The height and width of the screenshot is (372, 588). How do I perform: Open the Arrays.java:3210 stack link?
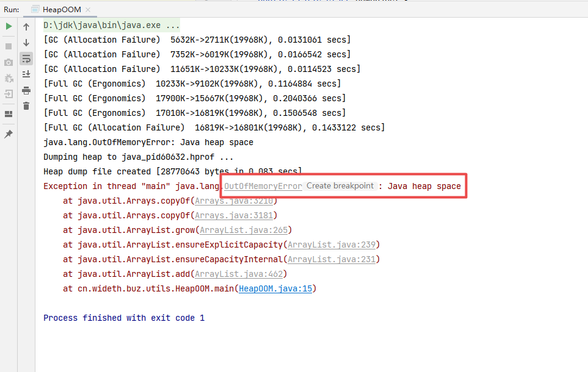234,201
